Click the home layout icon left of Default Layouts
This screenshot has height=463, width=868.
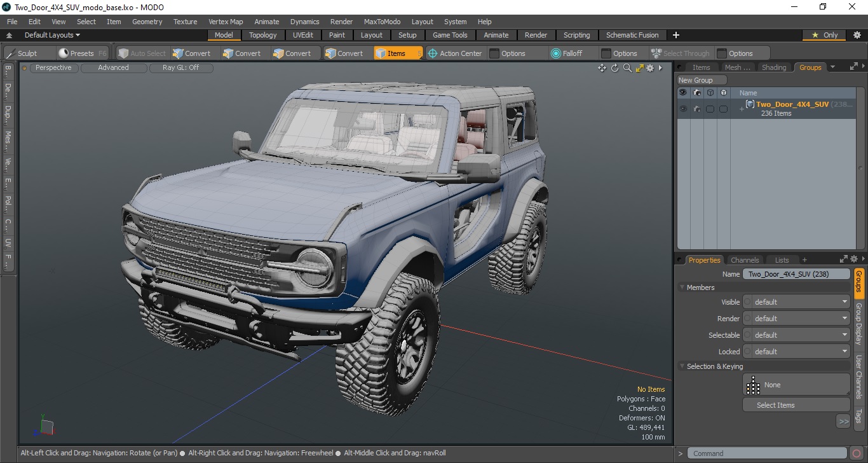[x=9, y=35]
